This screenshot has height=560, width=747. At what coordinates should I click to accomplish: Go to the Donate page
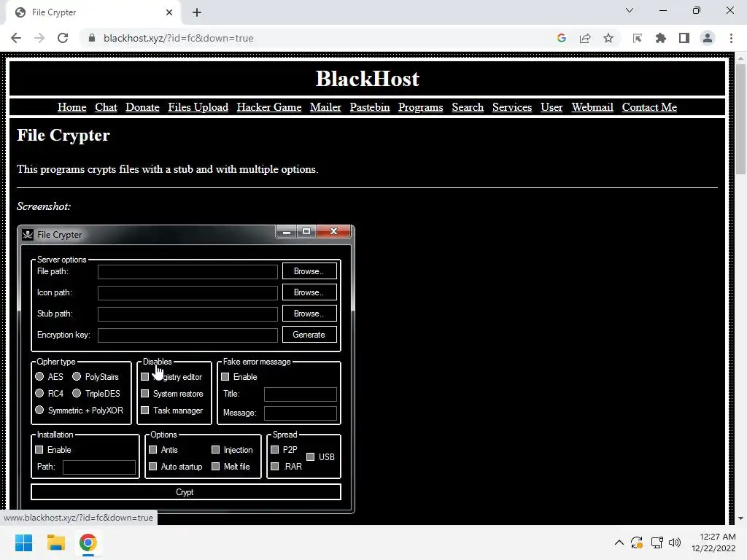142,107
